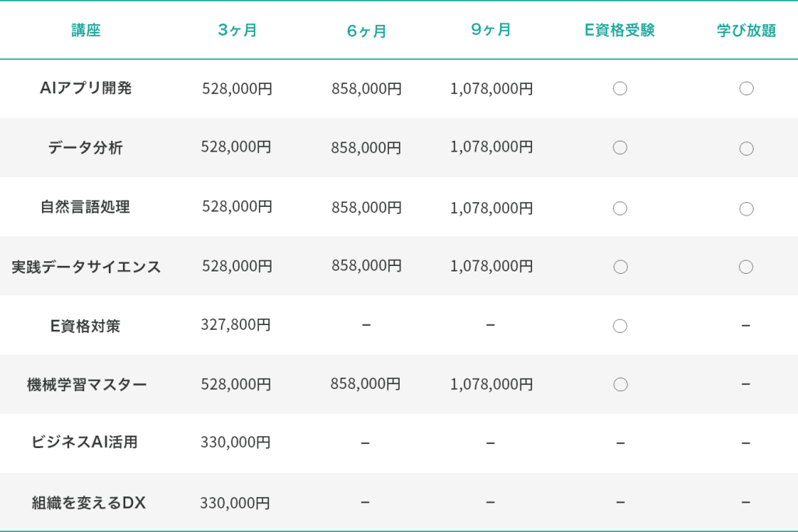Image resolution: width=798 pixels, height=532 pixels.
Task: Click the AIアプリ開発 course name
Action: [86, 88]
